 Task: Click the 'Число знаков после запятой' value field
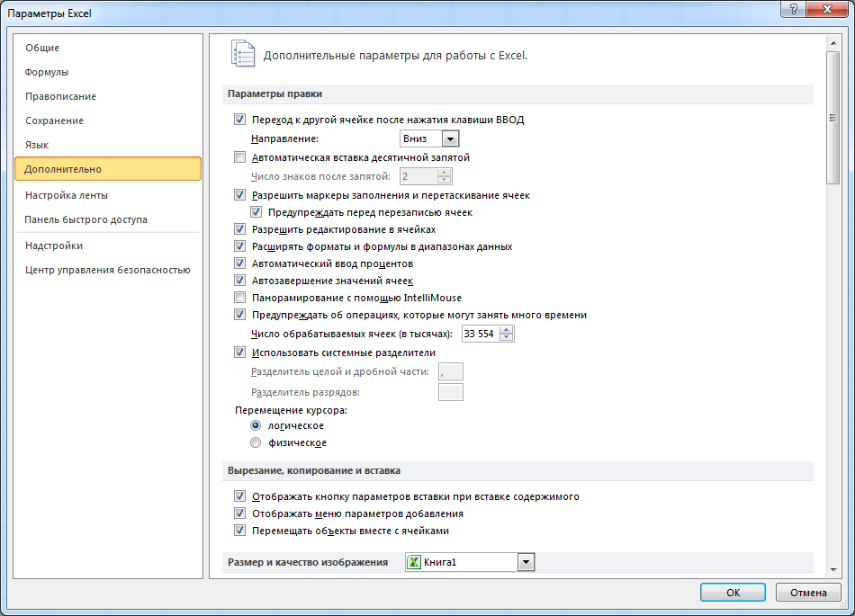(418, 176)
